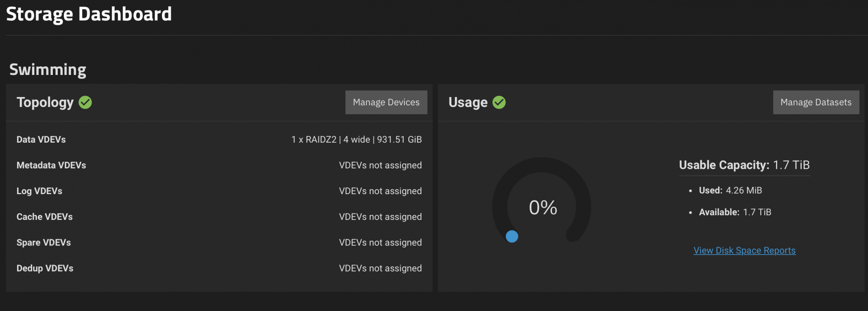This screenshot has width=868, height=311.
Task: Click the blue dot on the usage gauge
Action: click(512, 236)
